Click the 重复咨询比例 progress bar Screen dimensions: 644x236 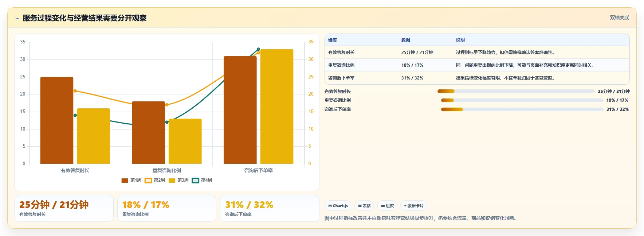[x=522, y=100]
